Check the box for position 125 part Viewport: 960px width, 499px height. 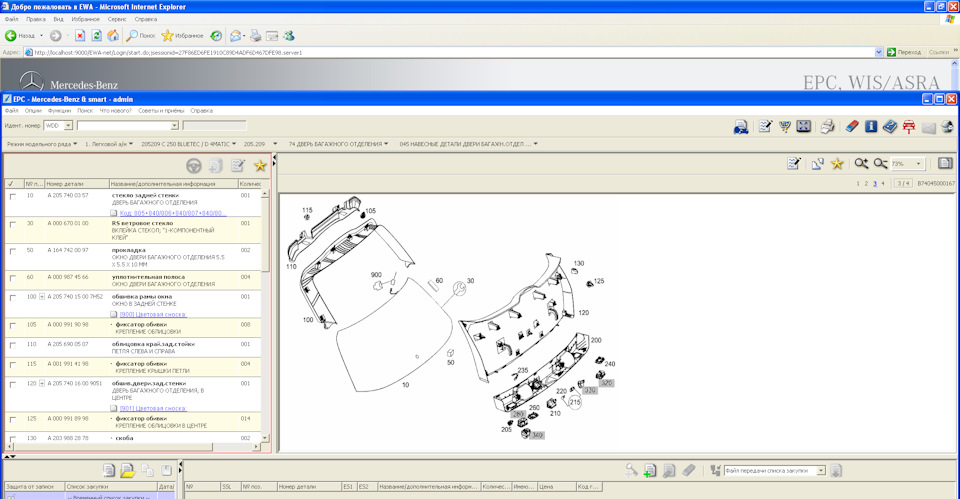(x=12, y=420)
